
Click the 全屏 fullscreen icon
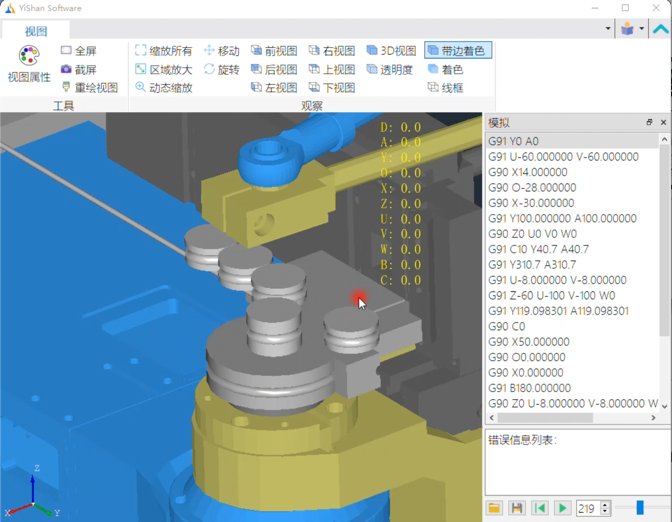coord(67,51)
